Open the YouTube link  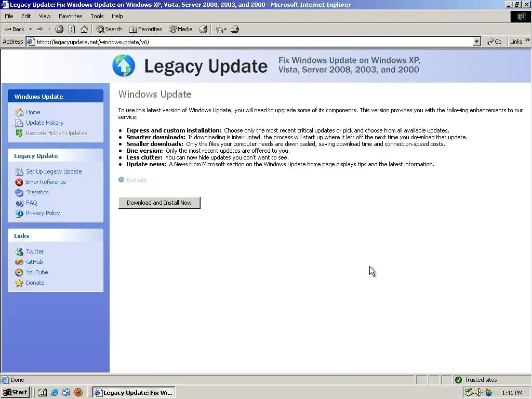pos(37,272)
